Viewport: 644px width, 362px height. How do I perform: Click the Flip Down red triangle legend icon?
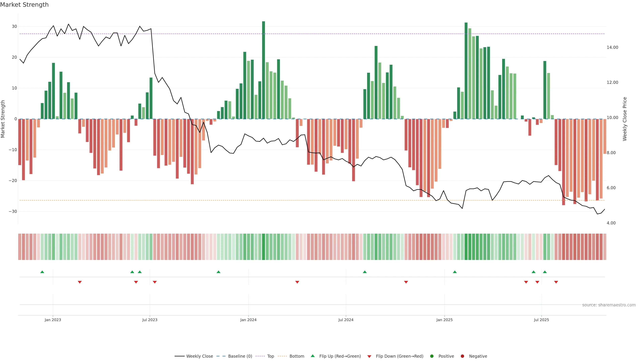click(369, 356)
